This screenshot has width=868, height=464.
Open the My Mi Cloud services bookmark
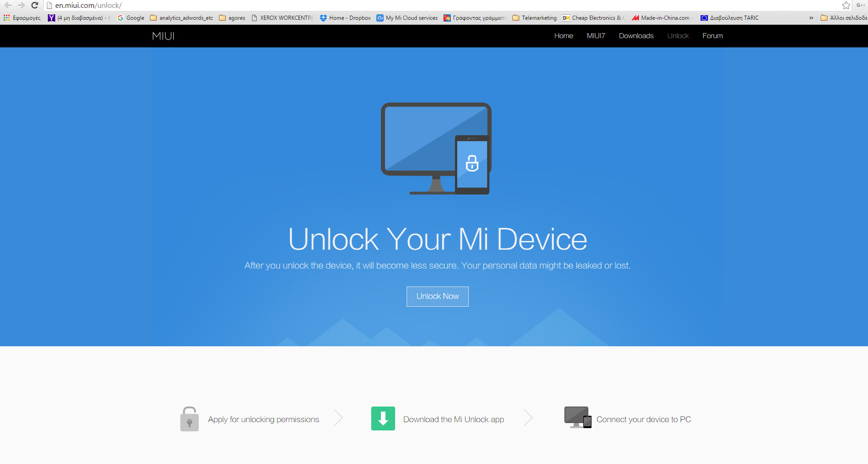coord(407,18)
